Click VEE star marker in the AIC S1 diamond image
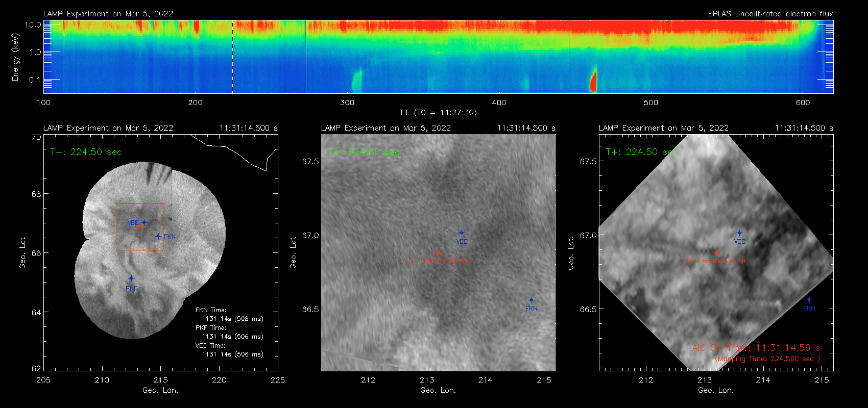This screenshot has height=408, width=868. coord(739,233)
